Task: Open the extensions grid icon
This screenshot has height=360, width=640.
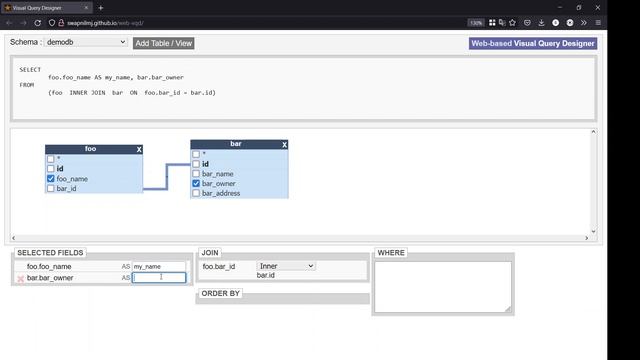Action: (492, 23)
